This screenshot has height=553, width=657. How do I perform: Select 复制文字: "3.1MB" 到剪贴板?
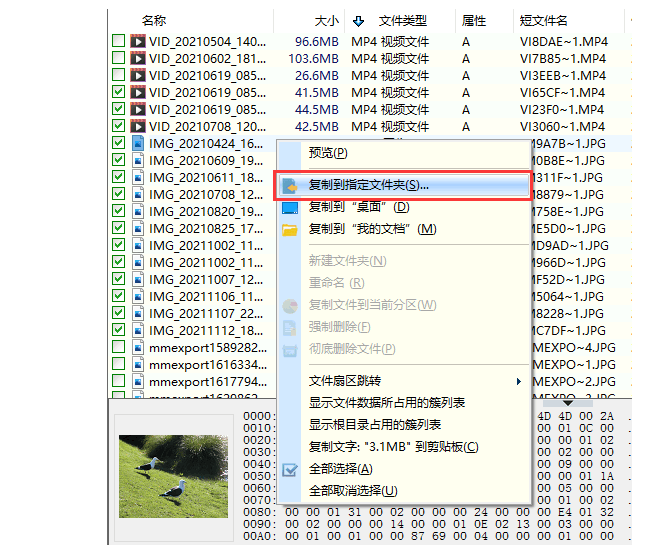point(394,447)
